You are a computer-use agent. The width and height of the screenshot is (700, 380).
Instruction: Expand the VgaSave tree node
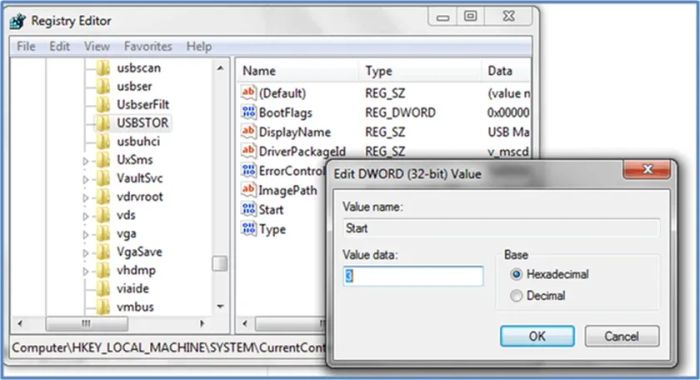(86, 253)
